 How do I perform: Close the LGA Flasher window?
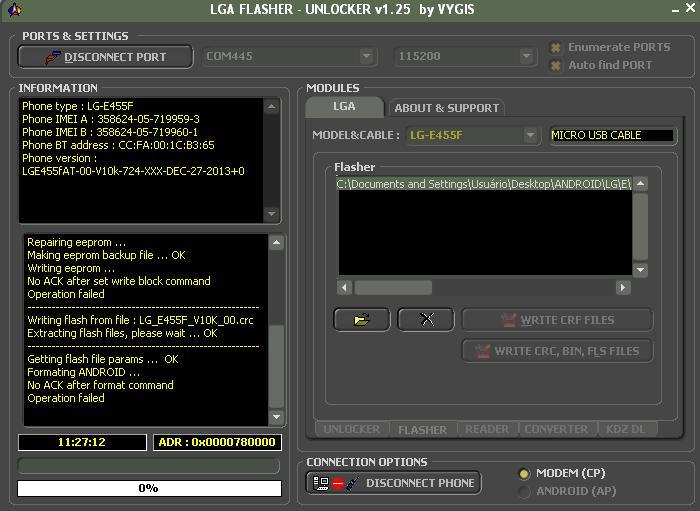[690, 8]
